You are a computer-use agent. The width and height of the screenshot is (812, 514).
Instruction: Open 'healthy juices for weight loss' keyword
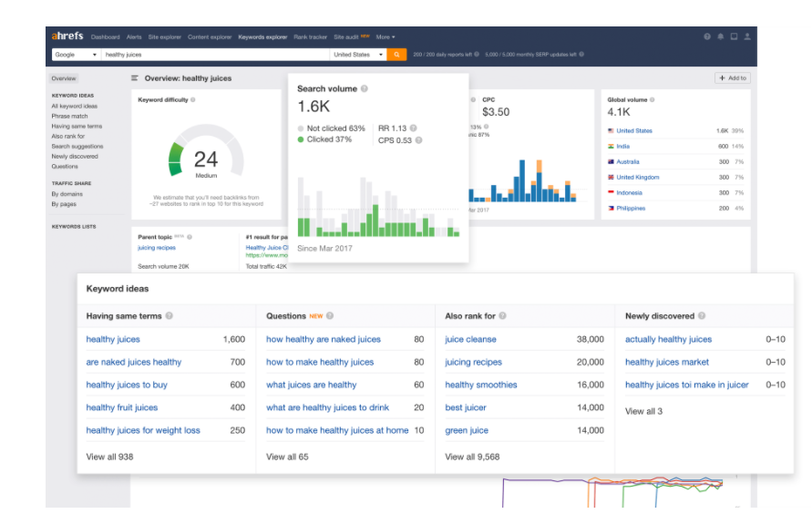pyautogui.click(x=143, y=431)
